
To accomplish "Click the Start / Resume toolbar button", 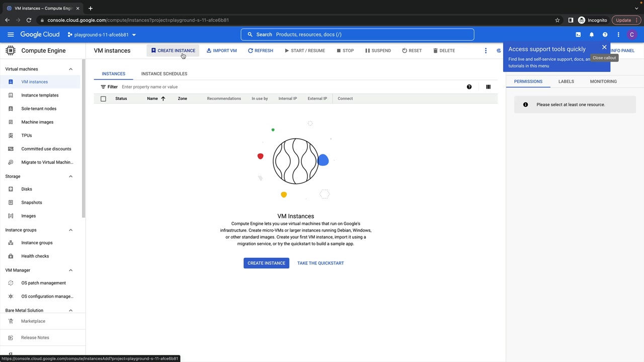I will [x=304, y=51].
